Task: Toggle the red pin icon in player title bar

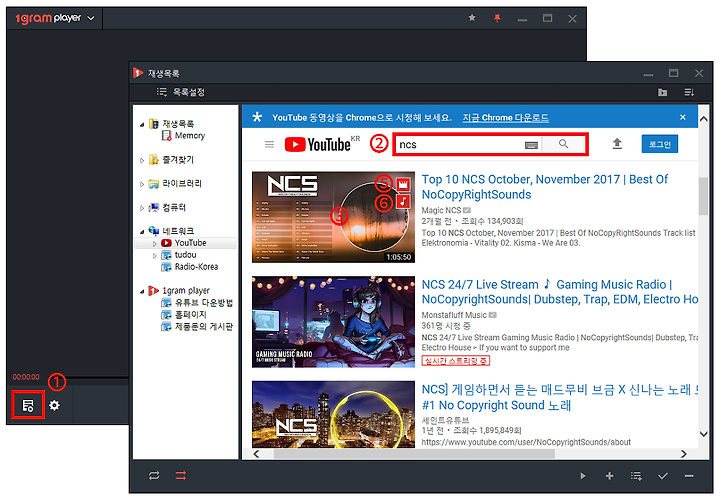Action: [497, 18]
